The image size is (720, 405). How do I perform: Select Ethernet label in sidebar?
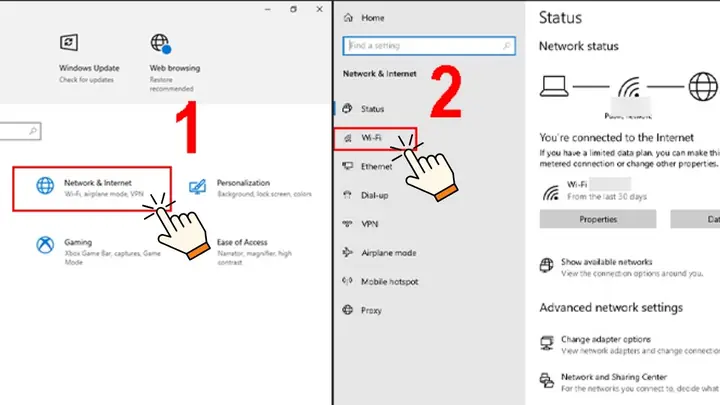377,166
